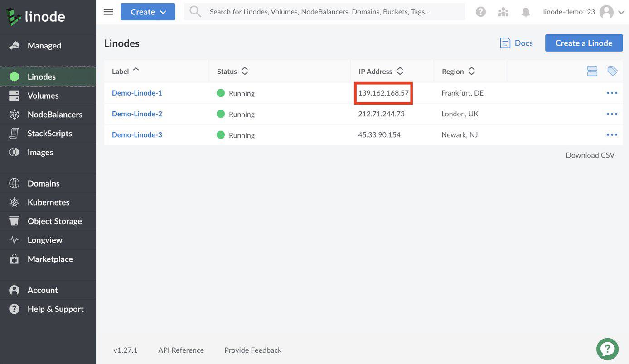Sort table by Status column
Viewport: 629px width, 364px height.
click(x=232, y=71)
